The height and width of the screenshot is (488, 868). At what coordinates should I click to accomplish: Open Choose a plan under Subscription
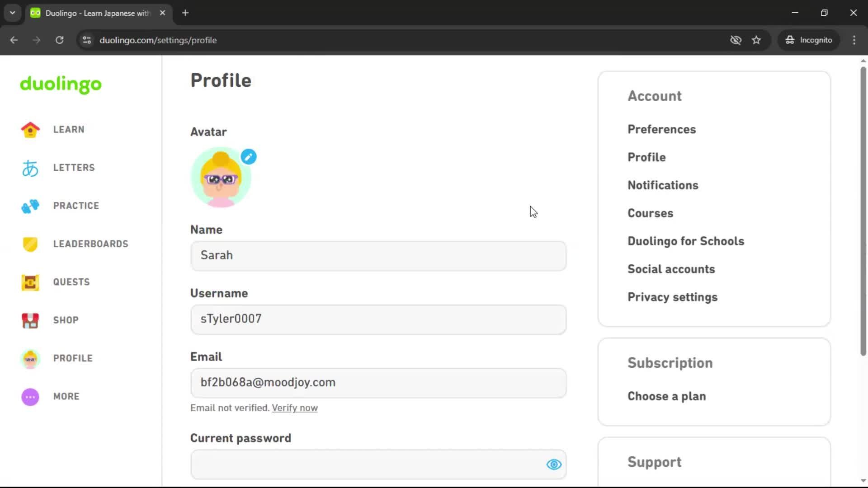(666, 396)
